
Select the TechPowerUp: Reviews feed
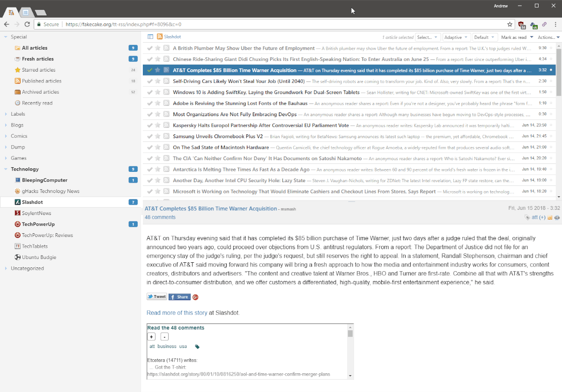47,235
